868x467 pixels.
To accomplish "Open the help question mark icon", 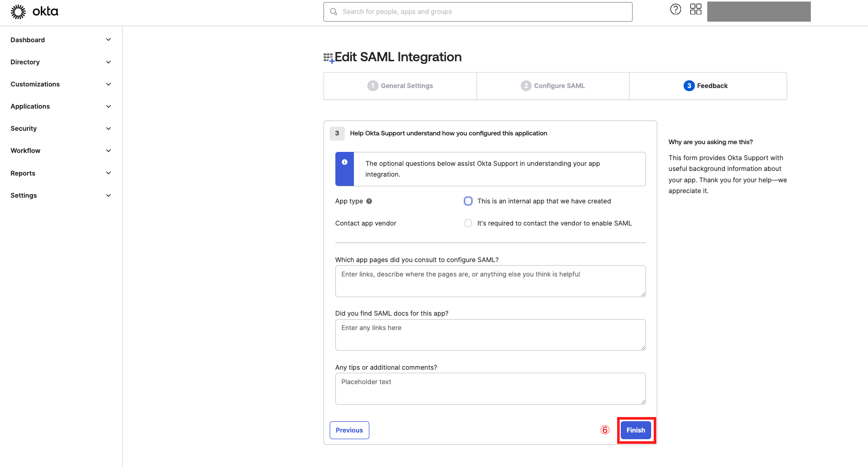I will [x=675, y=9].
